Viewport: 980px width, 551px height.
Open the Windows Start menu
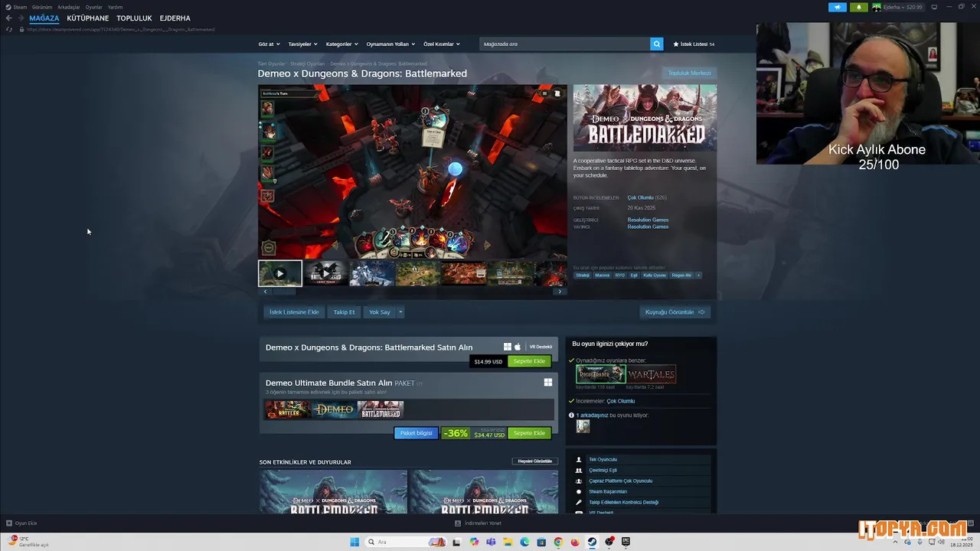coord(354,542)
